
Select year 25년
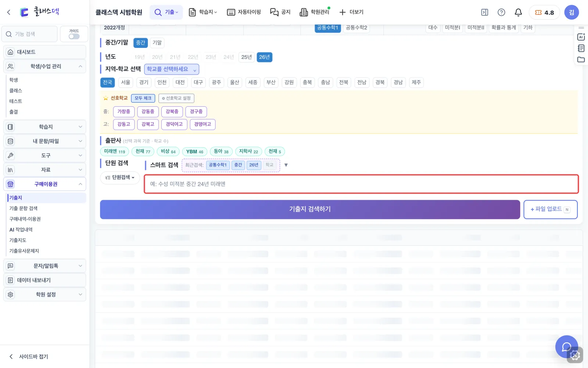coord(247,57)
